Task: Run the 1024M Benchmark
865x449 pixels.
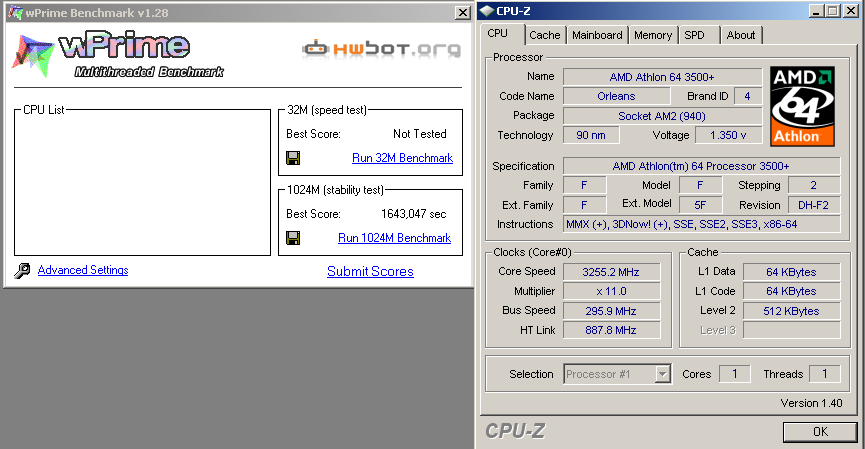Action: point(394,238)
